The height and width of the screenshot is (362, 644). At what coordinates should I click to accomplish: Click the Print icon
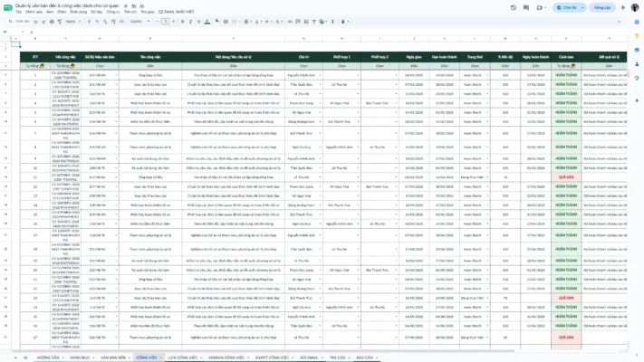tap(52, 22)
